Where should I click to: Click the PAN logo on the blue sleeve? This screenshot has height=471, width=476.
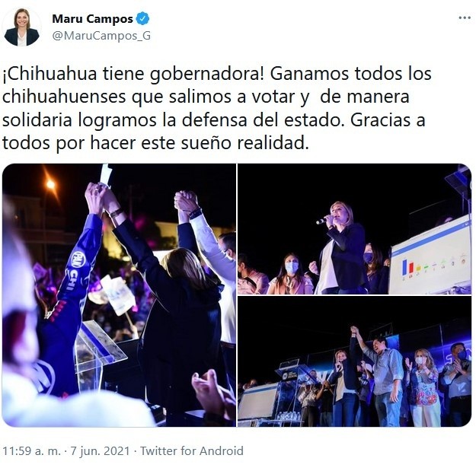click(x=79, y=260)
